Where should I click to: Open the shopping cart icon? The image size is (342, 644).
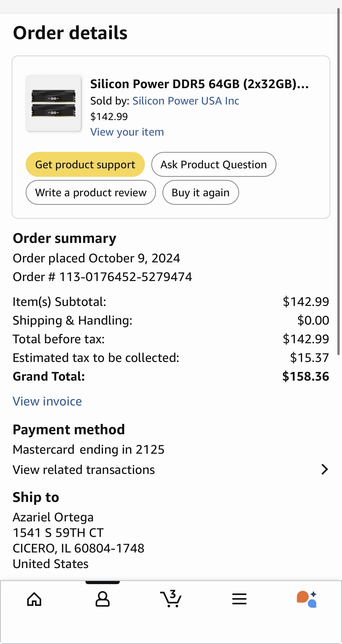coord(171,599)
